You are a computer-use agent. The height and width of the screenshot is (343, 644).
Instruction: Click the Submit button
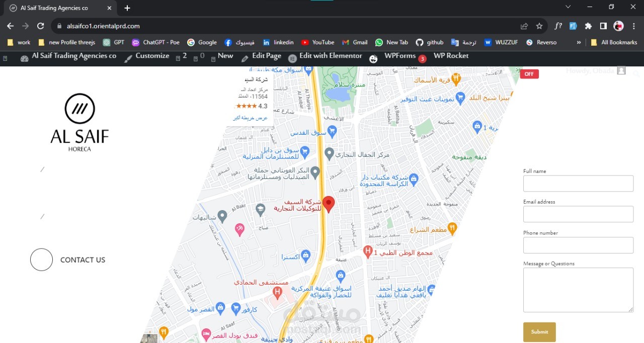[539, 332]
